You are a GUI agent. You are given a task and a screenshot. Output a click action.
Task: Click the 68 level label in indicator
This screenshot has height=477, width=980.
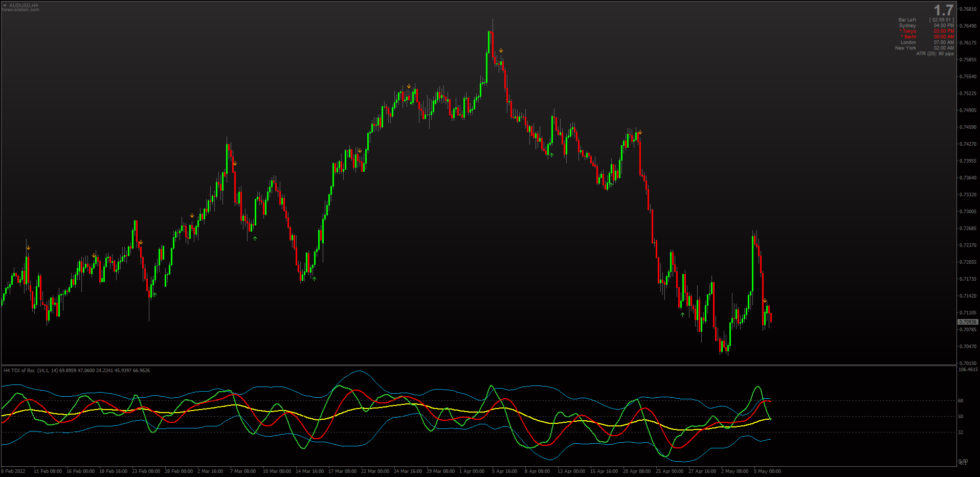961,401
